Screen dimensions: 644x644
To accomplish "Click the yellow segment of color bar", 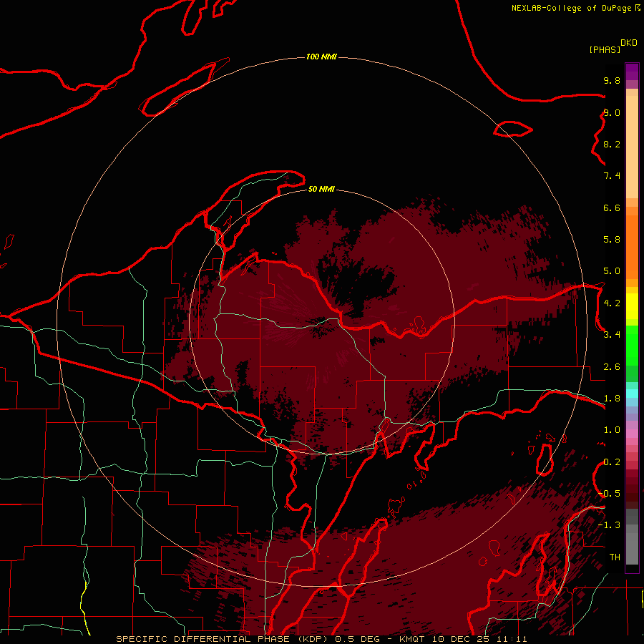I will point(632,306).
